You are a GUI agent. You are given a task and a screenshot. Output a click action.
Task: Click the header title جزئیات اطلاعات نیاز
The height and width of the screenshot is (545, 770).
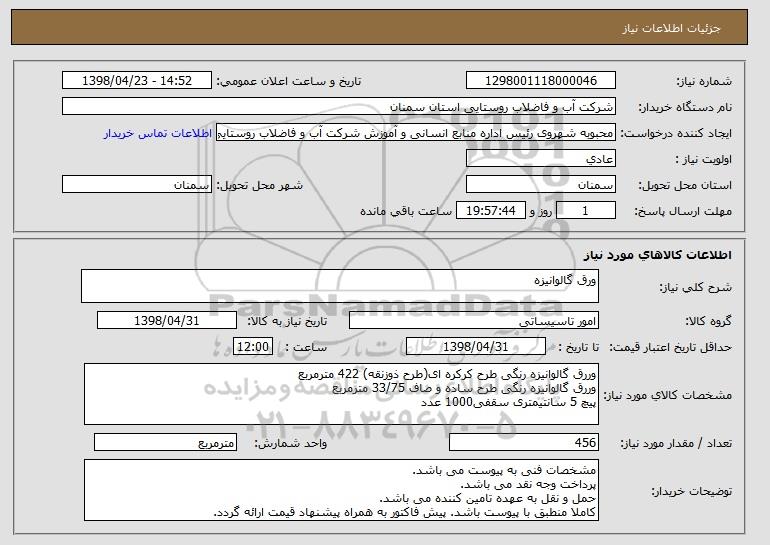point(671,28)
